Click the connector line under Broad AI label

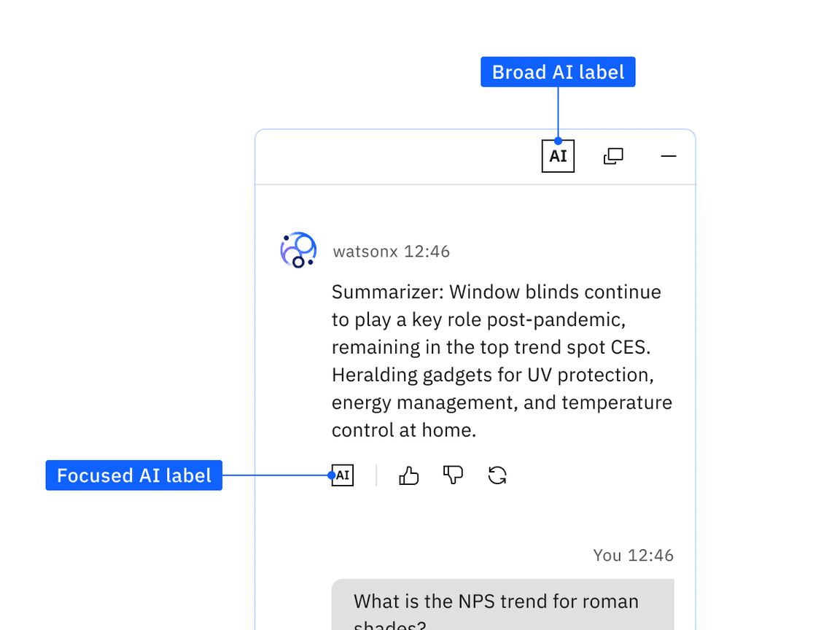pyautogui.click(x=558, y=113)
